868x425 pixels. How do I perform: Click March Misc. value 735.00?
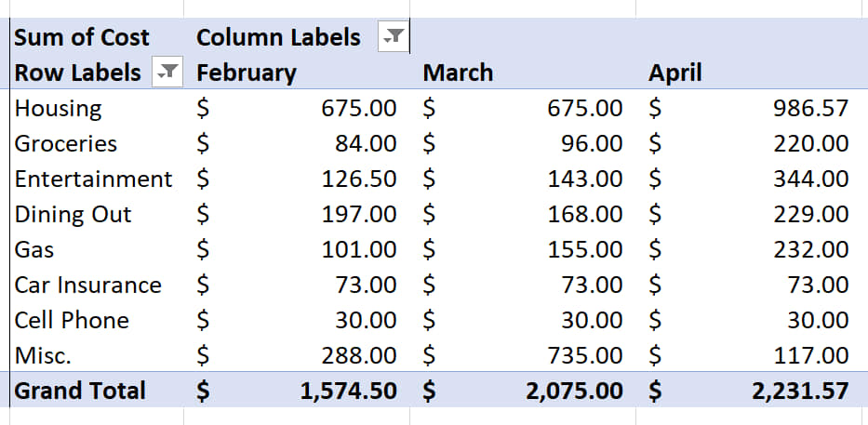[x=585, y=356]
